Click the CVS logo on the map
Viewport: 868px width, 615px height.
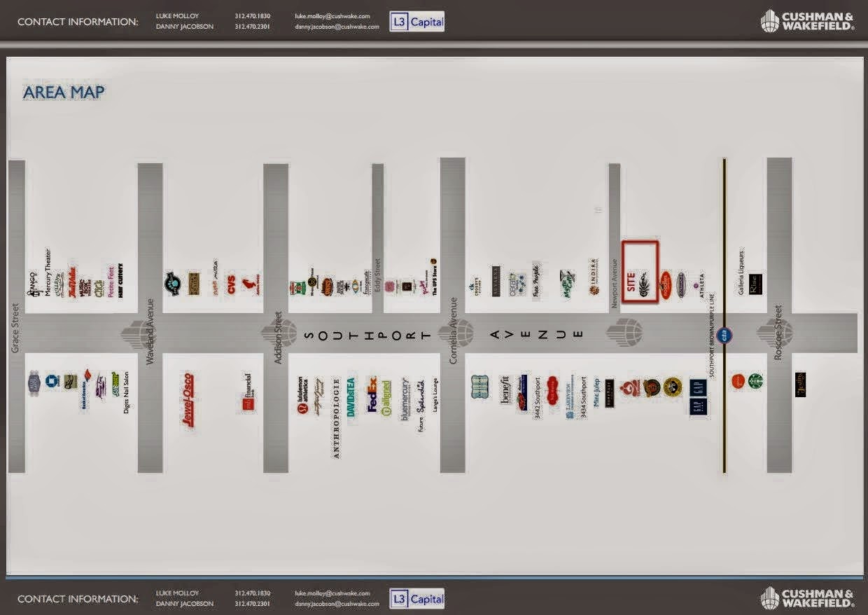(x=232, y=284)
